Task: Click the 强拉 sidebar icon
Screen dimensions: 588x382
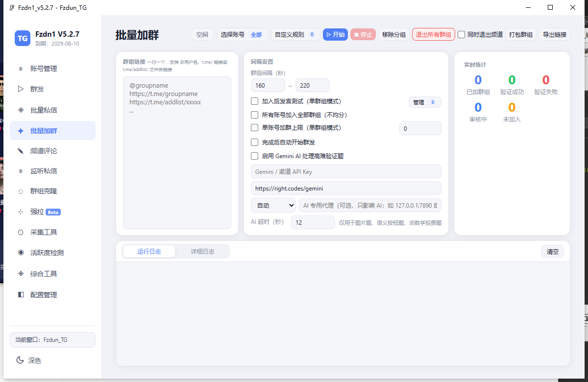Action: (x=21, y=212)
